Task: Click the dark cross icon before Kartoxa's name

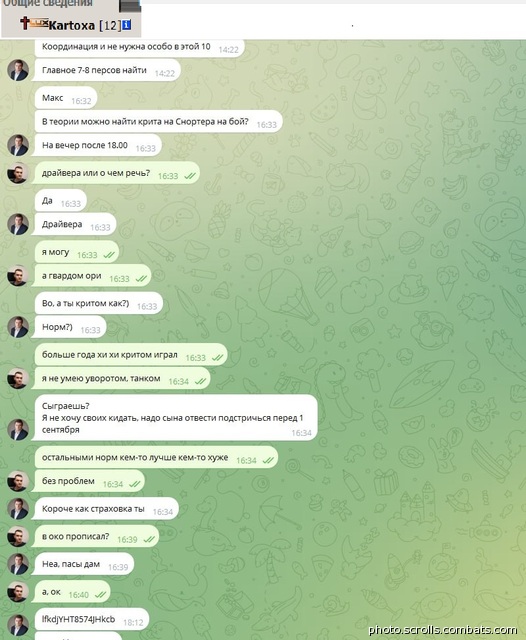Action: coord(25,23)
